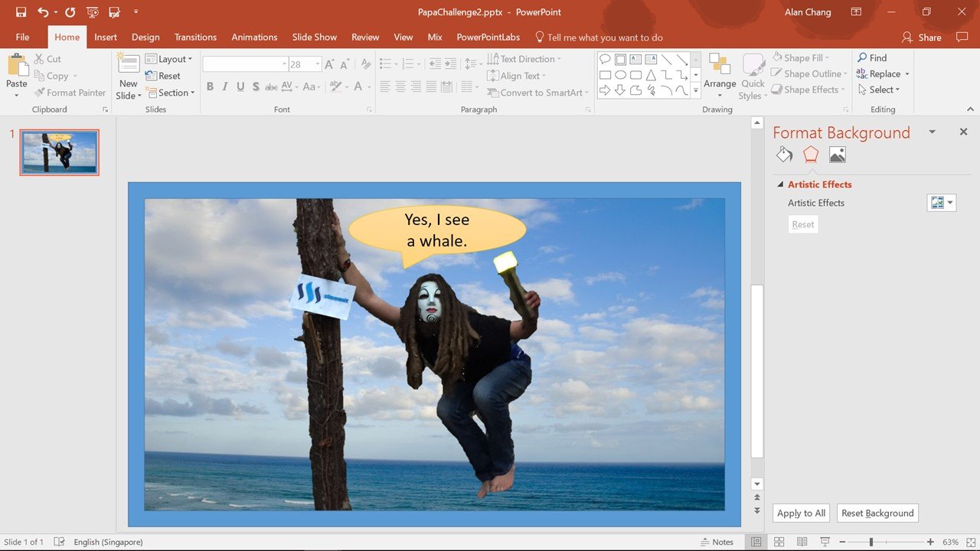Click the Cut scissors icon
This screenshot has width=980, height=551.
click(x=39, y=59)
